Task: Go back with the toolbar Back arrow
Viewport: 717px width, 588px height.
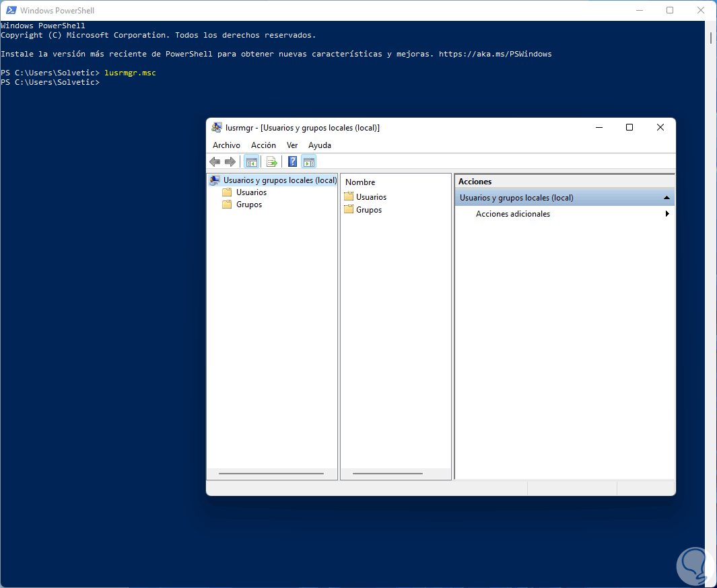Action: pos(215,161)
